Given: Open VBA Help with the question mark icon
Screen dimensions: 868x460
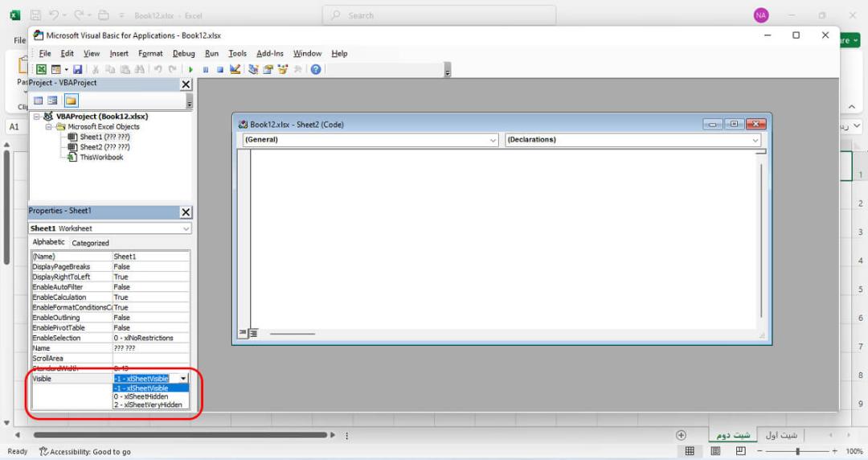Looking at the screenshot, I should point(316,69).
